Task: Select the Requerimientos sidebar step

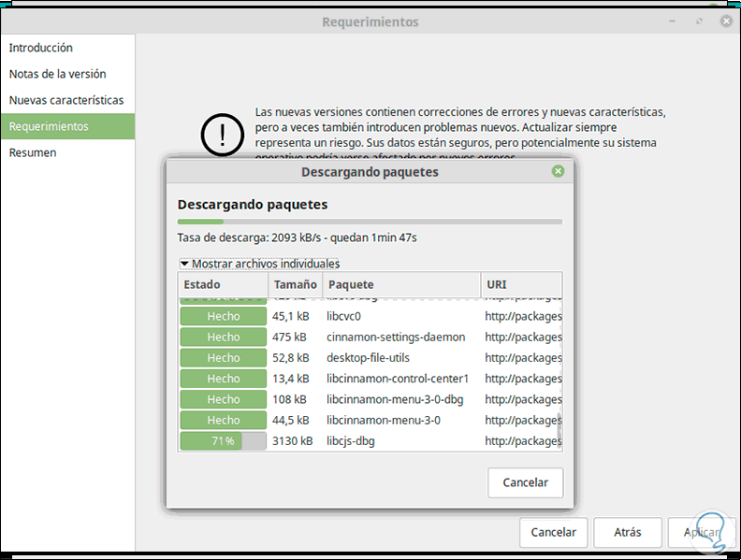Action: click(67, 126)
